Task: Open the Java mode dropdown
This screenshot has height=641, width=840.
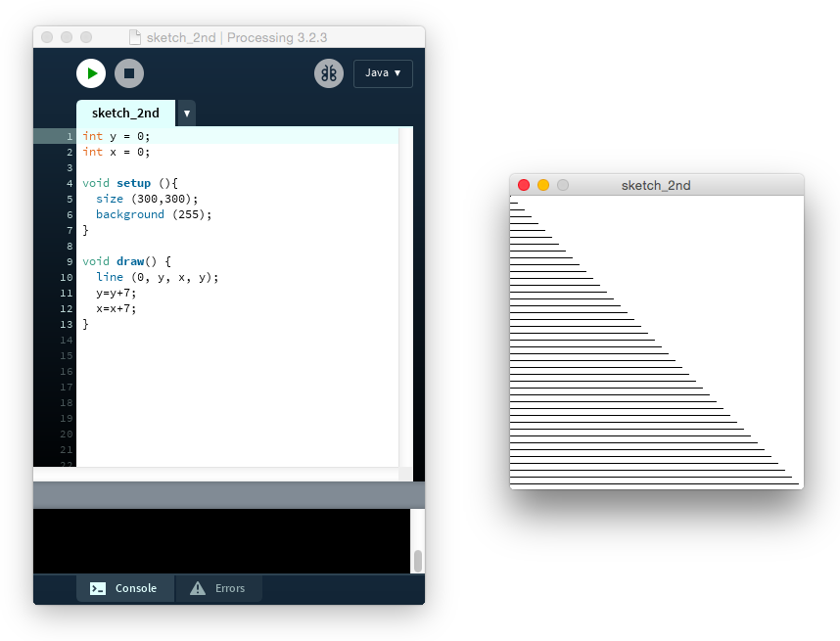Action: tap(383, 73)
